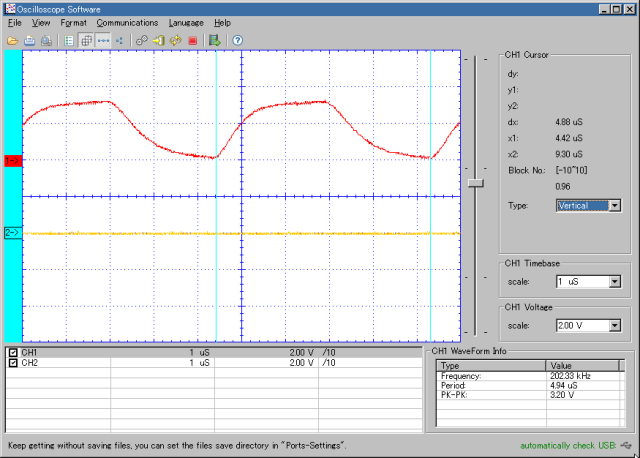The image size is (640, 458).
Task: Click the CH1 row 2.00 V cell
Action: (302, 352)
